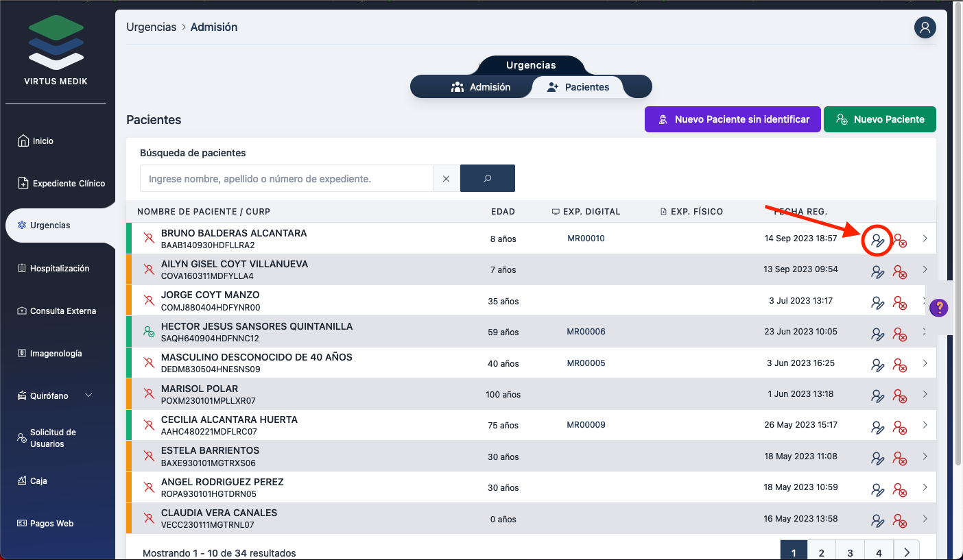963x560 pixels.
Task: Open user profile avatar icon
Action: 925,27
